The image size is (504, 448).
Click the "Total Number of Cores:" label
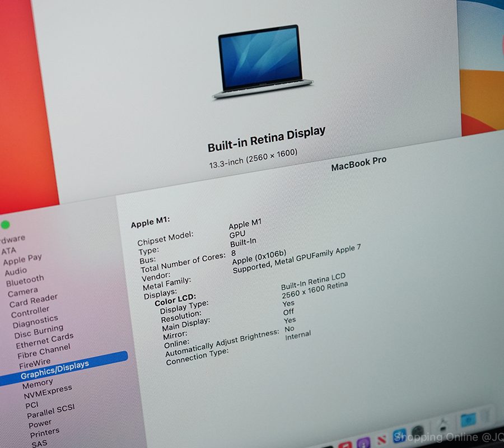183,263
